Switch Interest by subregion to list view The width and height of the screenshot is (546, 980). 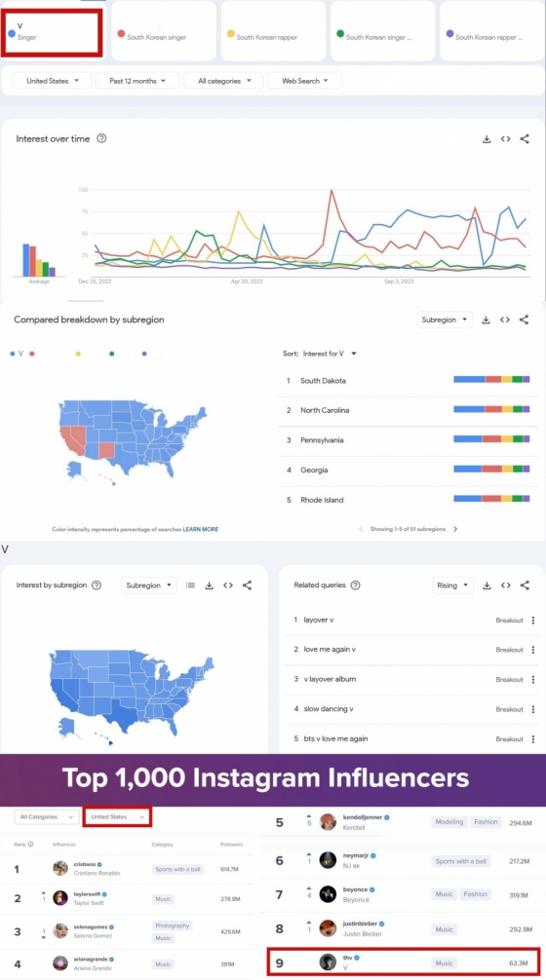(x=190, y=585)
